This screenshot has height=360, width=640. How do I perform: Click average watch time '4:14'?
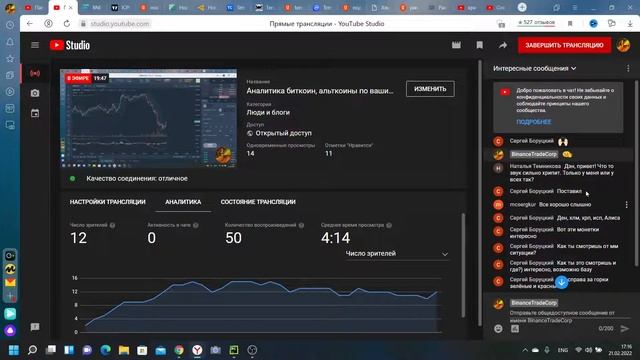tap(335, 238)
